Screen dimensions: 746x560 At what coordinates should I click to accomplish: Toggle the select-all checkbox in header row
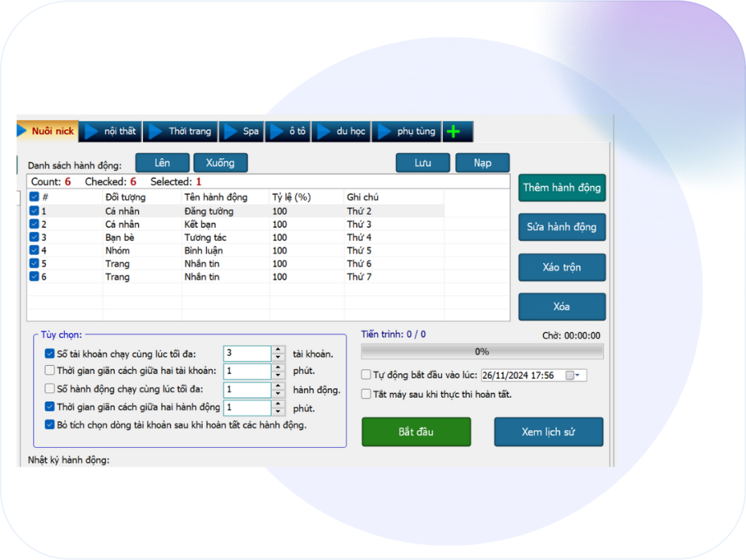click(x=34, y=197)
